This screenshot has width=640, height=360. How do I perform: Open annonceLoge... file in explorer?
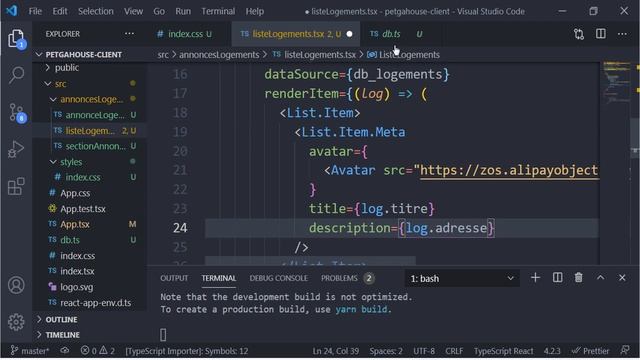click(x=95, y=115)
